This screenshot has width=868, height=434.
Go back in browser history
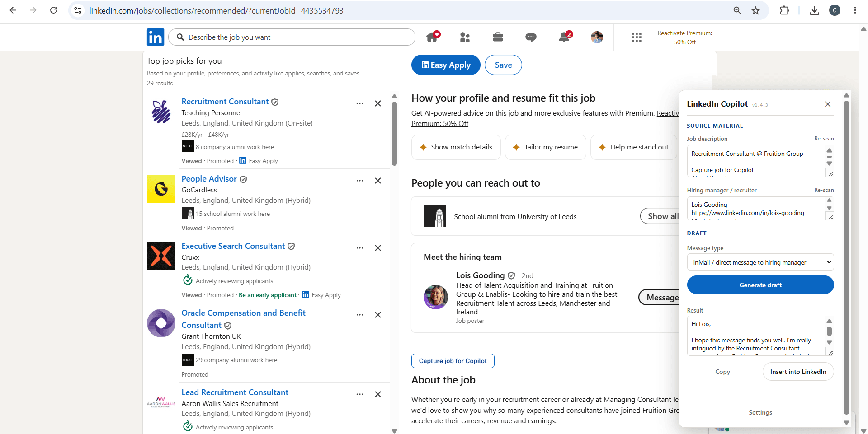click(13, 10)
